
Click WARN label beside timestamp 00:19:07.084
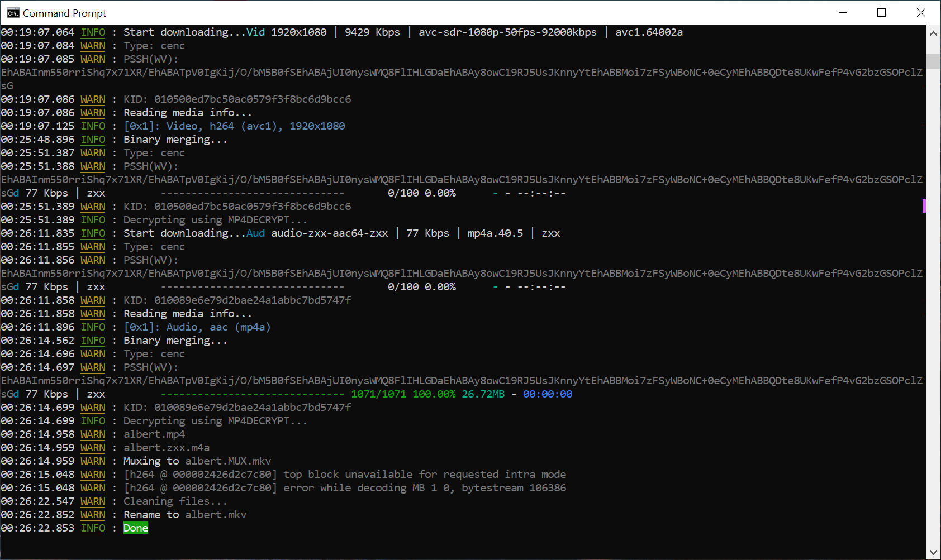[x=93, y=46]
